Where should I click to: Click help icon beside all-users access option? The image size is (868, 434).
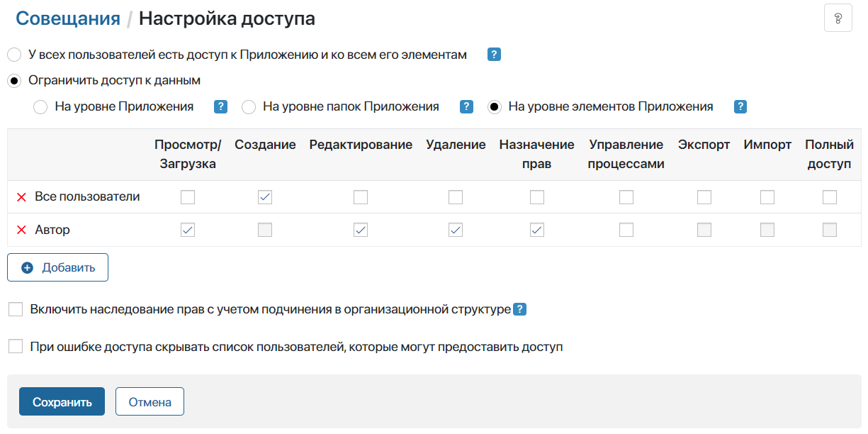(495, 55)
